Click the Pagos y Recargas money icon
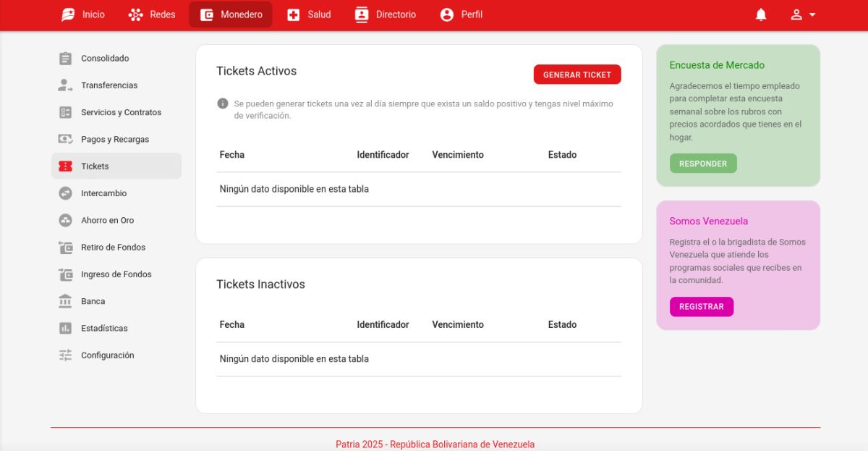 tap(65, 139)
